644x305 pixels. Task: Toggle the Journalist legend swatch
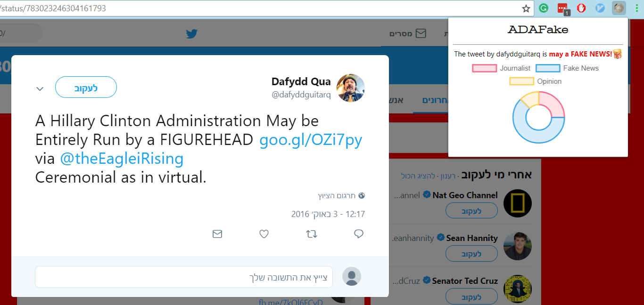484,68
